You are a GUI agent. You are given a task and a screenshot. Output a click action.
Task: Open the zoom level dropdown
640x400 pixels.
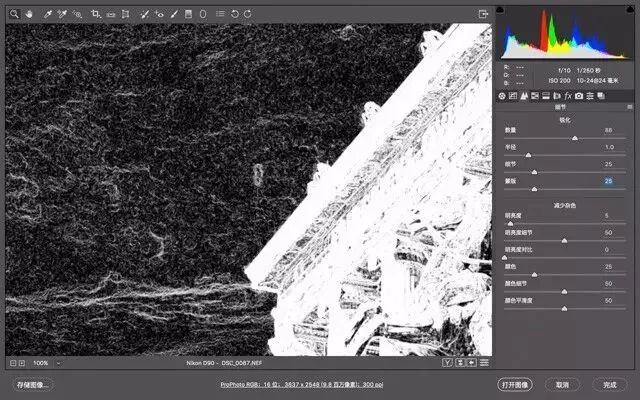(x=58, y=363)
